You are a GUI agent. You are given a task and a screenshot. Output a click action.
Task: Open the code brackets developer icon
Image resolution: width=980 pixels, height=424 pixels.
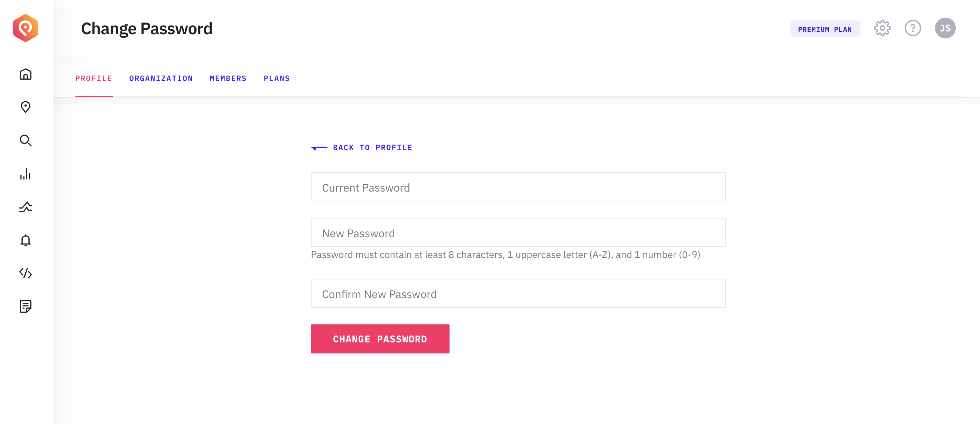coord(26,273)
